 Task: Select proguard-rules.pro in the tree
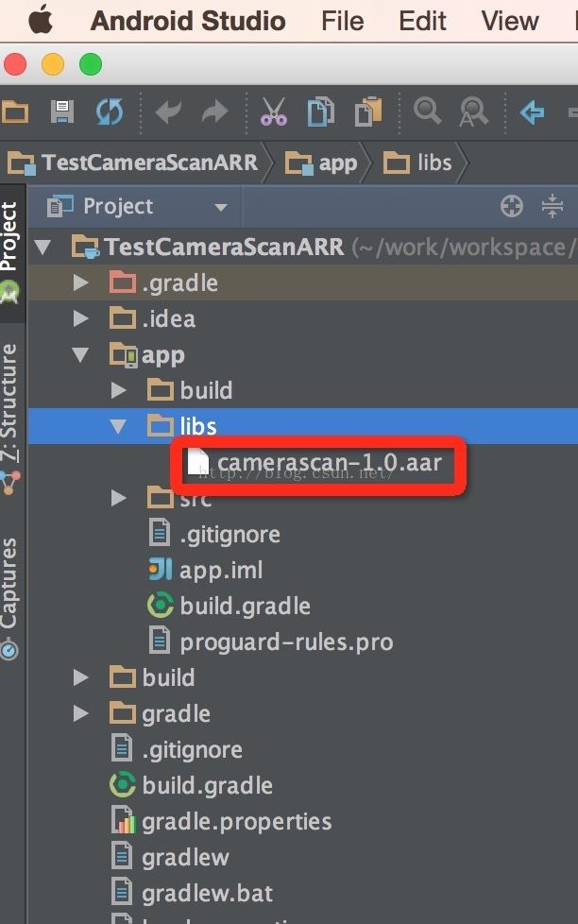[x=285, y=642]
